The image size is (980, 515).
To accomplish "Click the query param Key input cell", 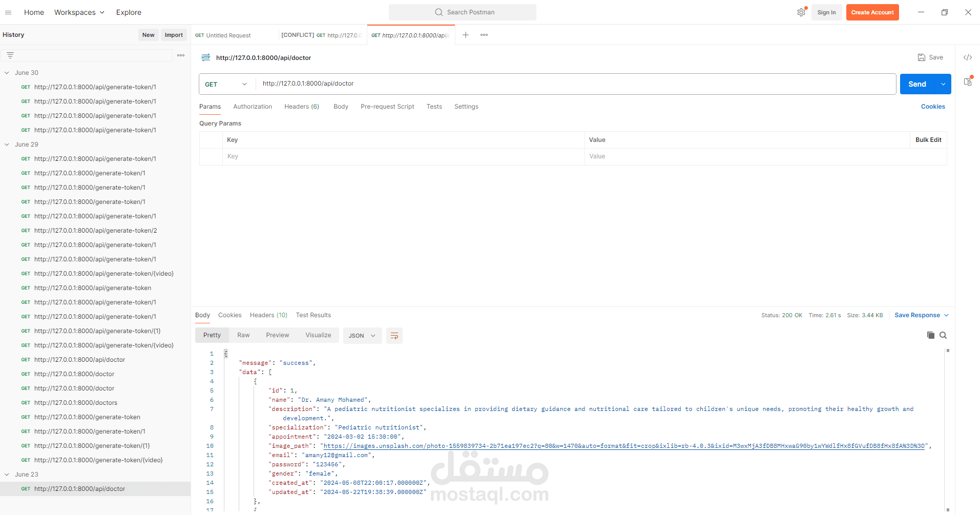I will click(x=404, y=156).
